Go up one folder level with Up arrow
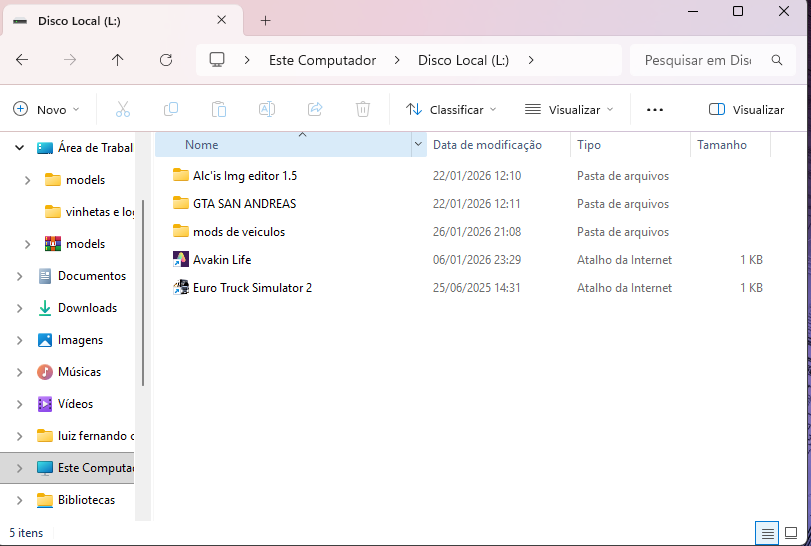The height and width of the screenshot is (546, 811). pos(118,60)
